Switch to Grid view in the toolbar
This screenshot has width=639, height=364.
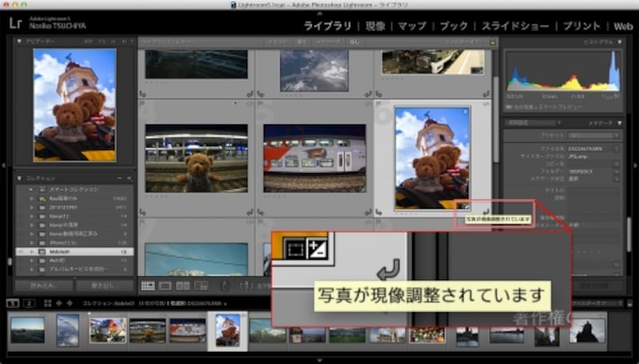click(148, 286)
